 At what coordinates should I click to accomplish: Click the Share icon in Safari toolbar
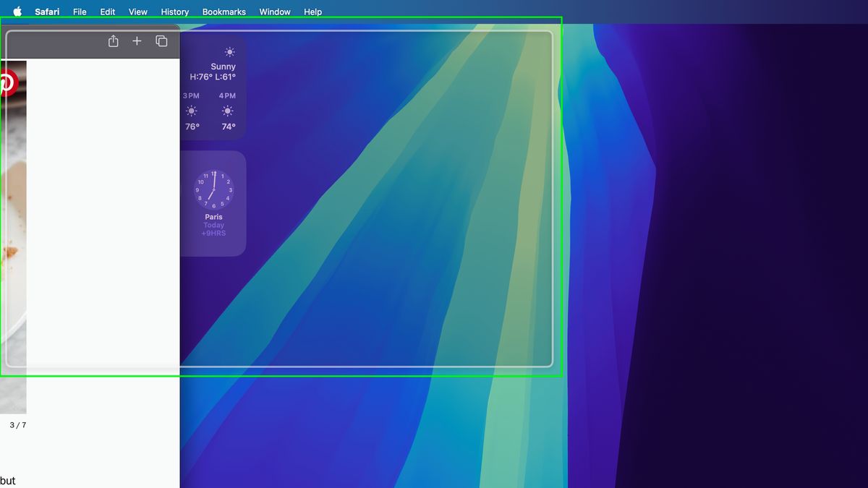point(113,41)
